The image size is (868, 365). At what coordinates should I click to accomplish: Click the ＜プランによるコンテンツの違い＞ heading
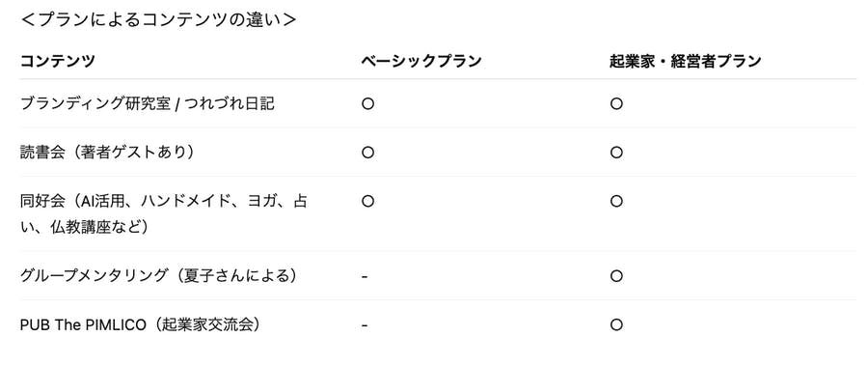[158, 20]
